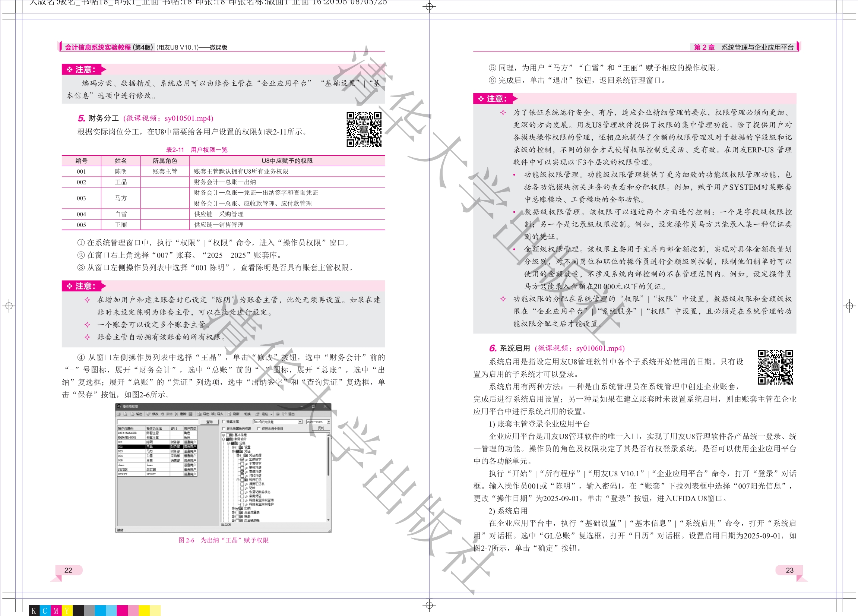The height and width of the screenshot is (616, 858).
Task: Enable the 显示所属角色权限 checkbox
Action: click(224, 429)
